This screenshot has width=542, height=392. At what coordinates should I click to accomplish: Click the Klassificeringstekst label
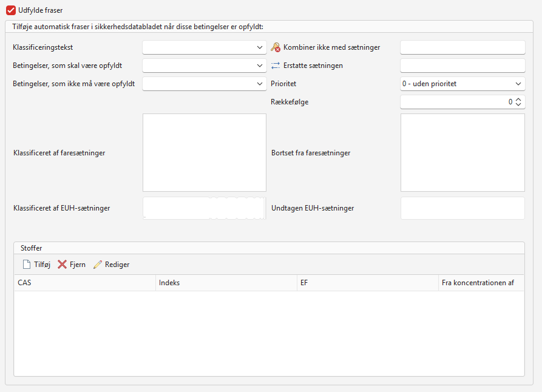tap(43, 47)
